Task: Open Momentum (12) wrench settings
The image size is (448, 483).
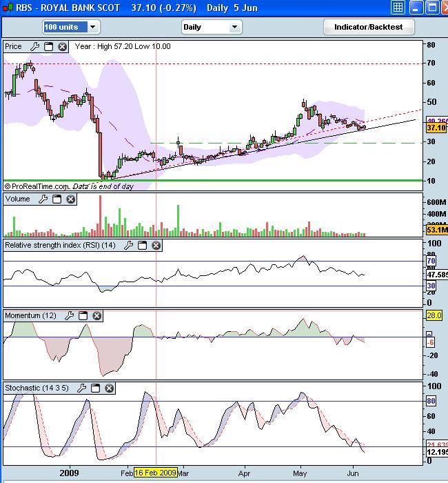Action: click(69, 316)
